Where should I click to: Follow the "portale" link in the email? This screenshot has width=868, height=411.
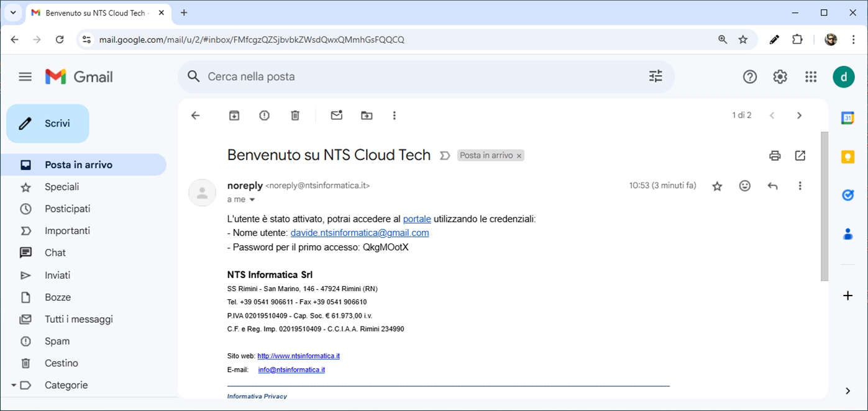417,219
